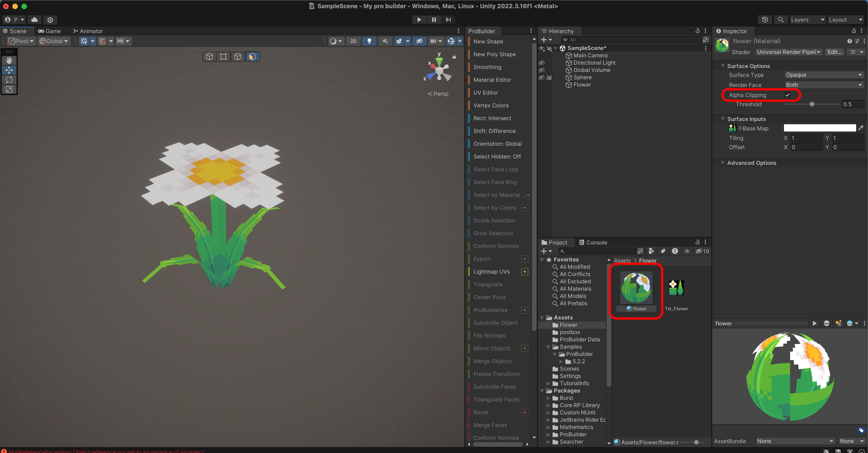Viewport: 868px width, 453px height.
Task: Click the Base Map color swatch
Action: pos(819,128)
